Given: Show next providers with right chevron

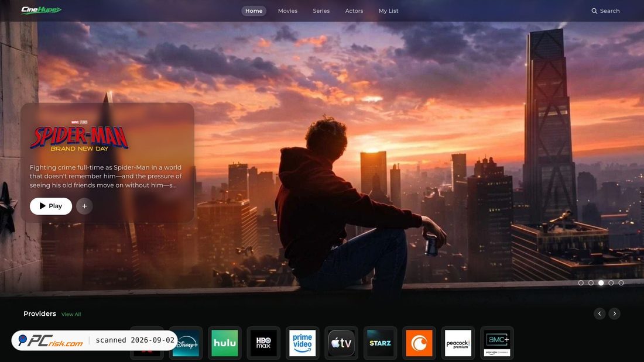Looking at the screenshot, I should coord(614,313).
